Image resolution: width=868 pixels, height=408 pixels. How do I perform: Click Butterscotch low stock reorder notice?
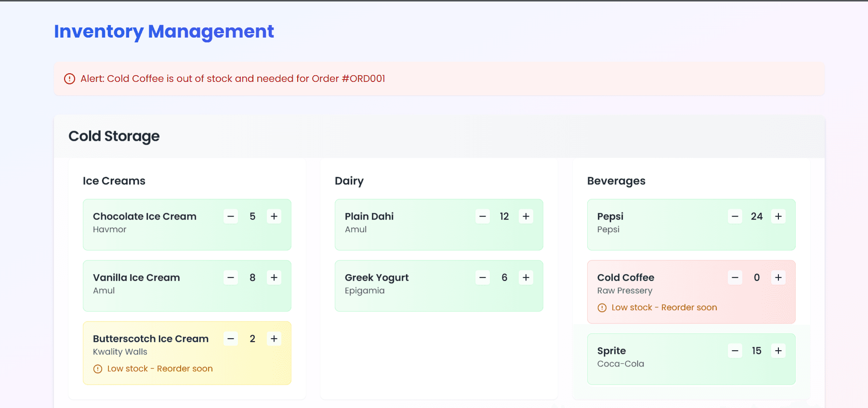tap(159, 369)
